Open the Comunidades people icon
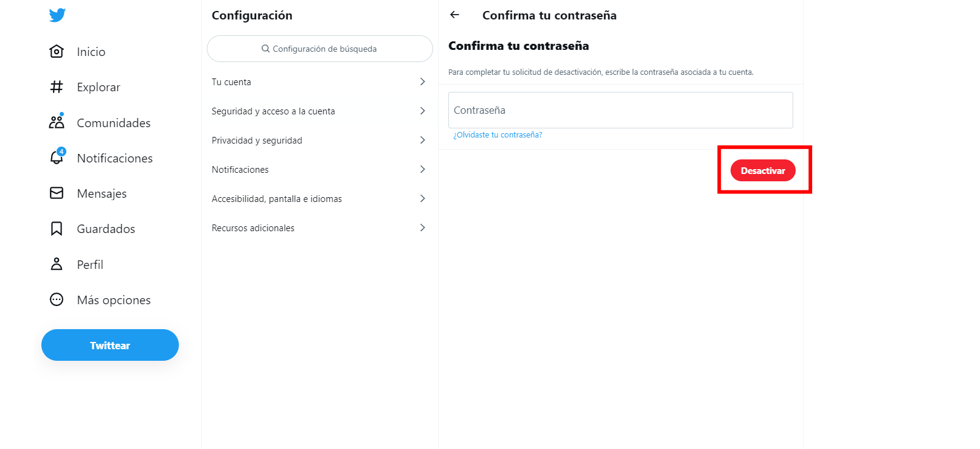Screen dimensions: 980x449 (57, 122)
